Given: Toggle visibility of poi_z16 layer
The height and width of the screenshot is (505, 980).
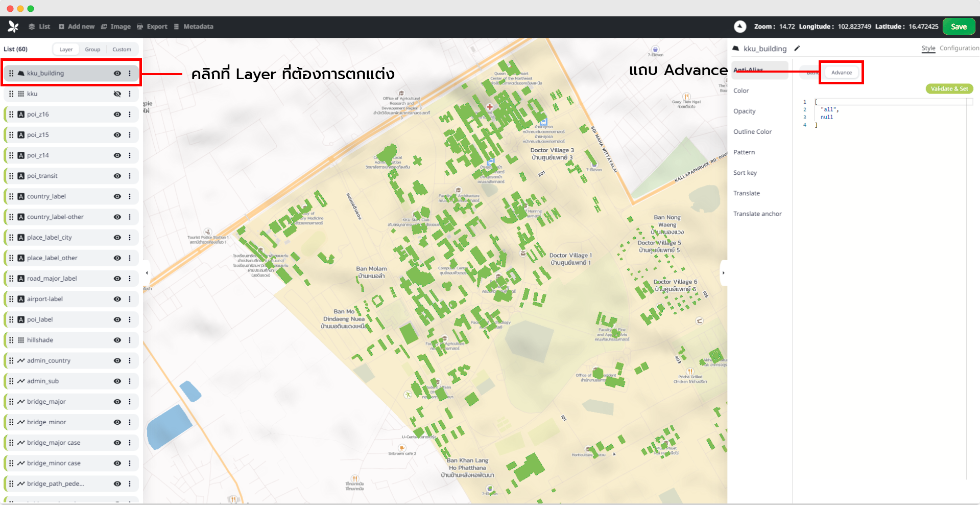Looking at the screenshot, I should (117, 114).
